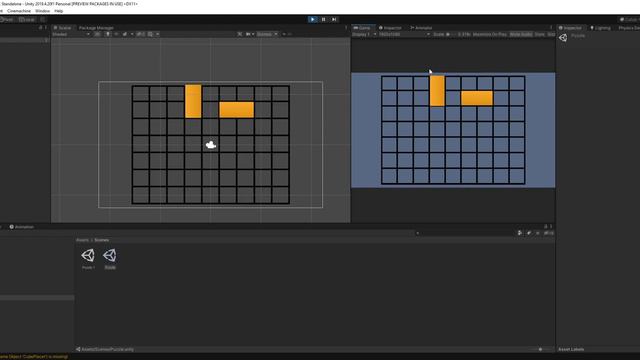
Task: Open the Game panel options menu
Action: click(x=551, y=28)
